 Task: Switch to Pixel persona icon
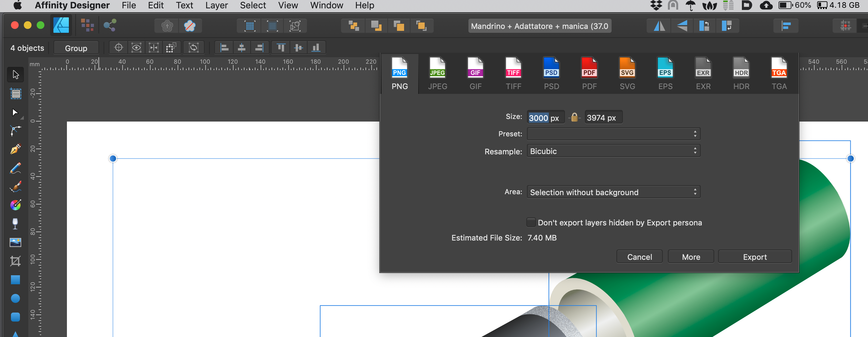tap(88, 25)
